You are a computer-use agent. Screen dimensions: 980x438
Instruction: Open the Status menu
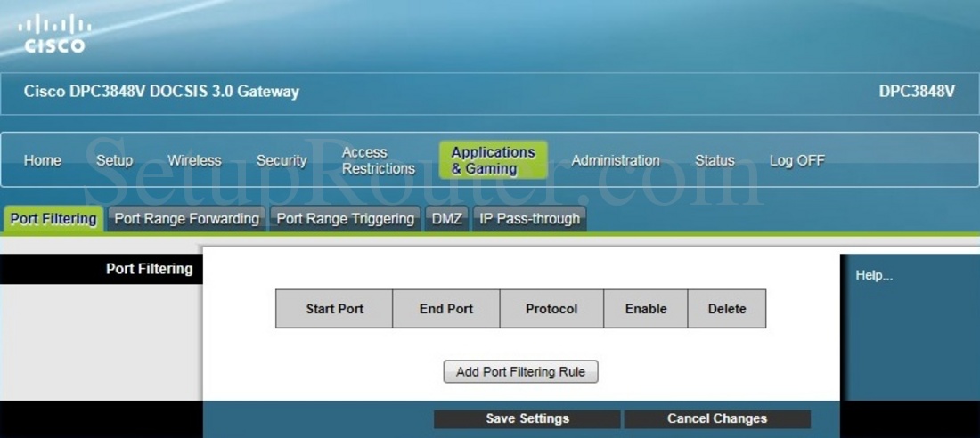coord(715,160)
